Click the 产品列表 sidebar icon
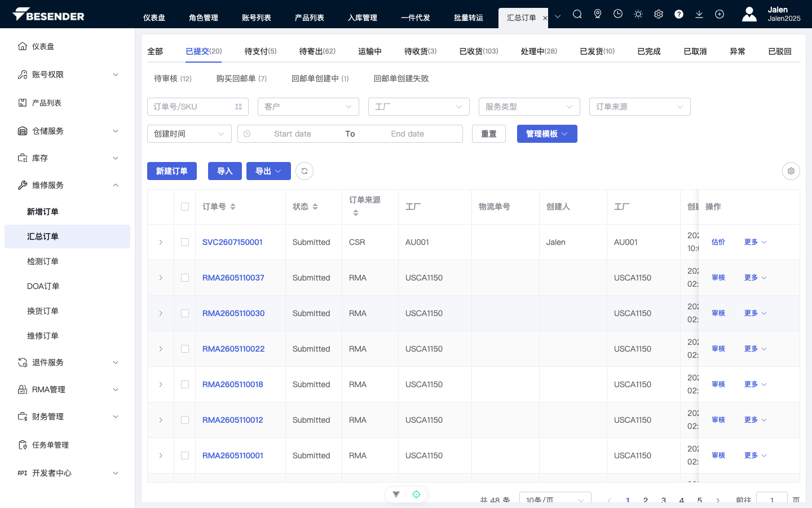The height and width of the screenshot is (508, 812). point(23,103)
